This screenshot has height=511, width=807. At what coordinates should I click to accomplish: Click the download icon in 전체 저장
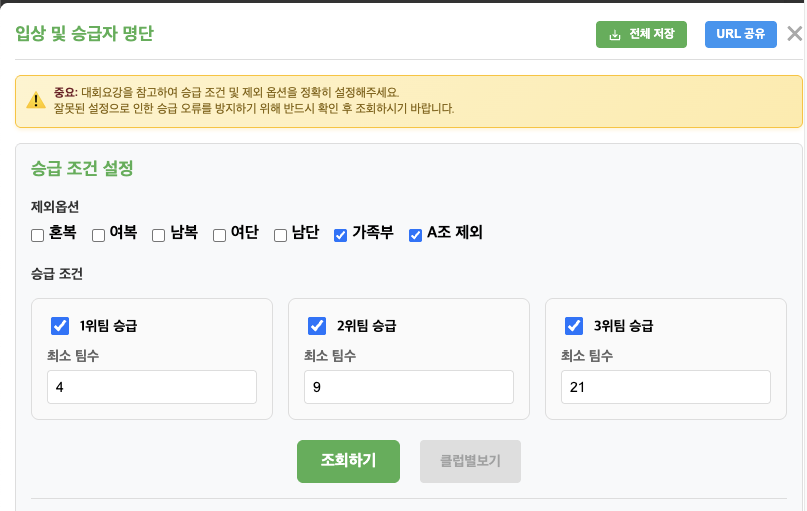[x=615, y=34]
